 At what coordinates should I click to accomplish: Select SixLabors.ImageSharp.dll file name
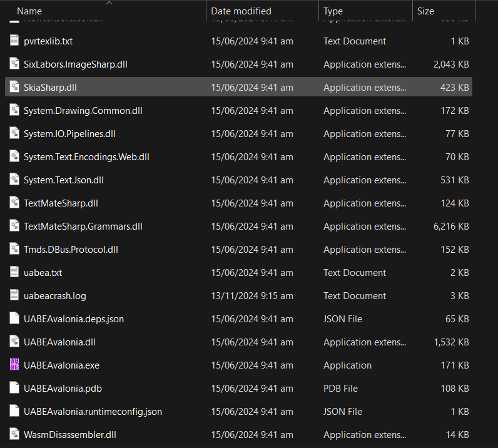[76, 64]
